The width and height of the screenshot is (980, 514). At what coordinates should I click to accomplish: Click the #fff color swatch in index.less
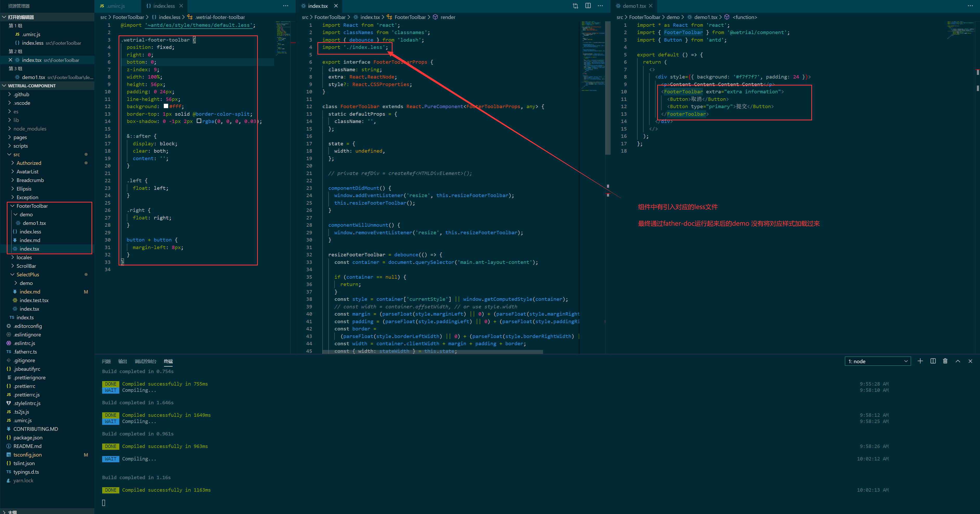click(x=166, y=107)
